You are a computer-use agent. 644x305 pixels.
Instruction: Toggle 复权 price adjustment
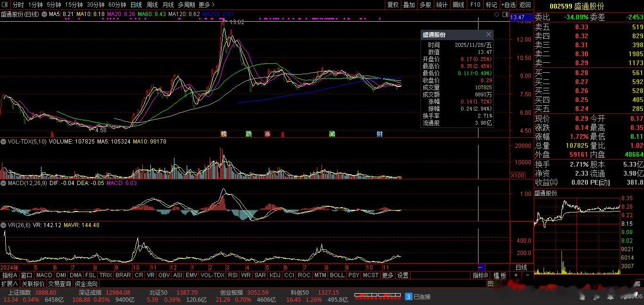tap(393, 5)
